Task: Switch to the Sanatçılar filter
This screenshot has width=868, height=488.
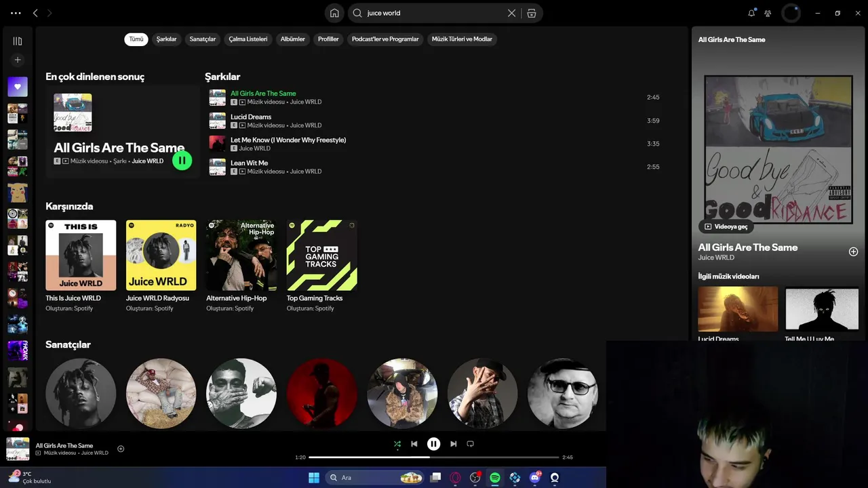Action: [x=202, y=39]
